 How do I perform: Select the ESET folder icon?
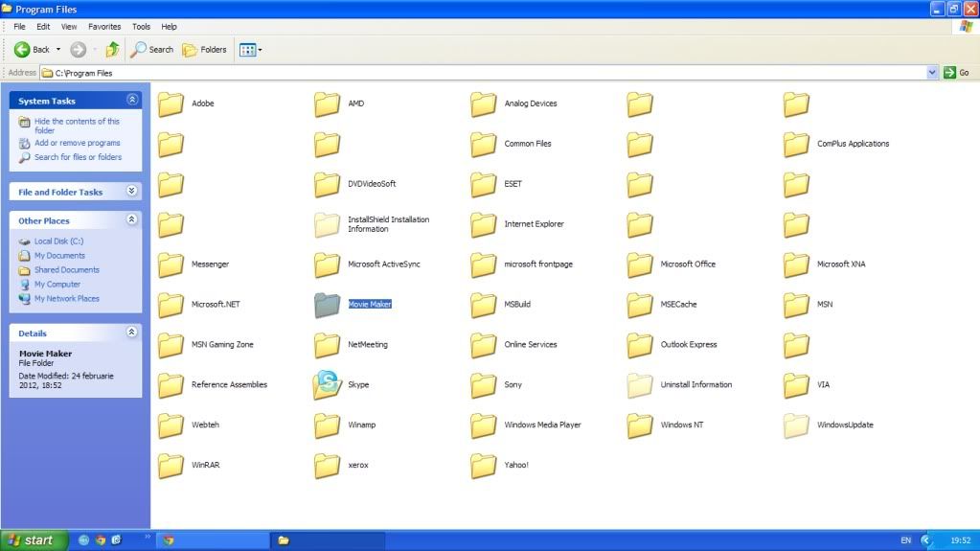483,184
